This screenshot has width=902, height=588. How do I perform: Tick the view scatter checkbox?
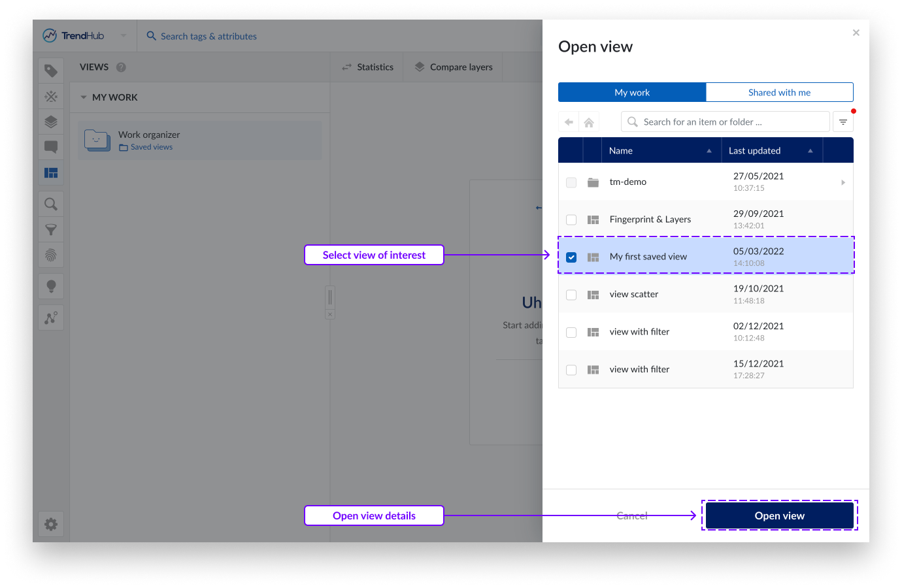pyautogui.click(x=571, y=295)
